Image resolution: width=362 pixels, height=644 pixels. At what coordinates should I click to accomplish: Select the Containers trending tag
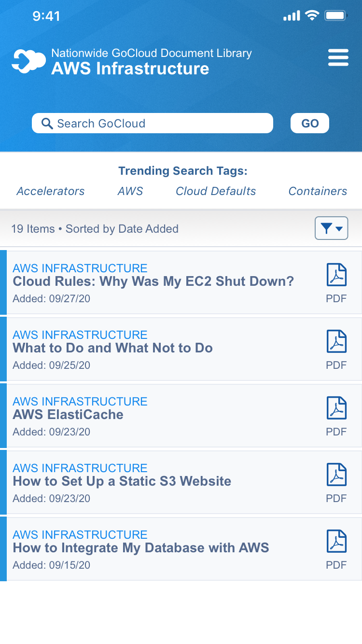[x=318, y=191]
